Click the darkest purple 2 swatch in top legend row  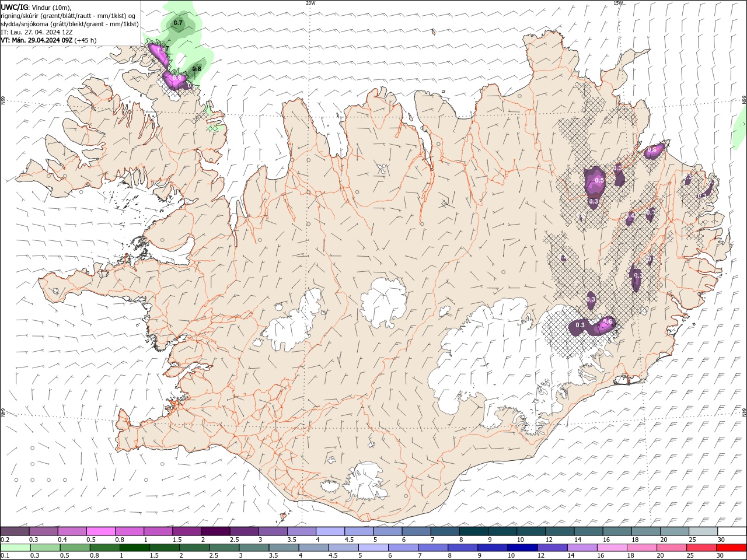click(x=215, y=531)
